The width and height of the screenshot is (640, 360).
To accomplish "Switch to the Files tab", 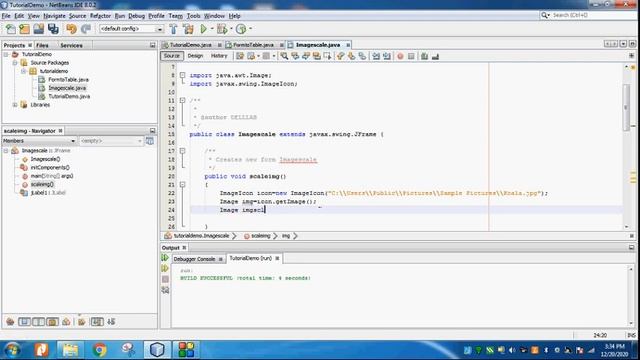I will [42, 45].
